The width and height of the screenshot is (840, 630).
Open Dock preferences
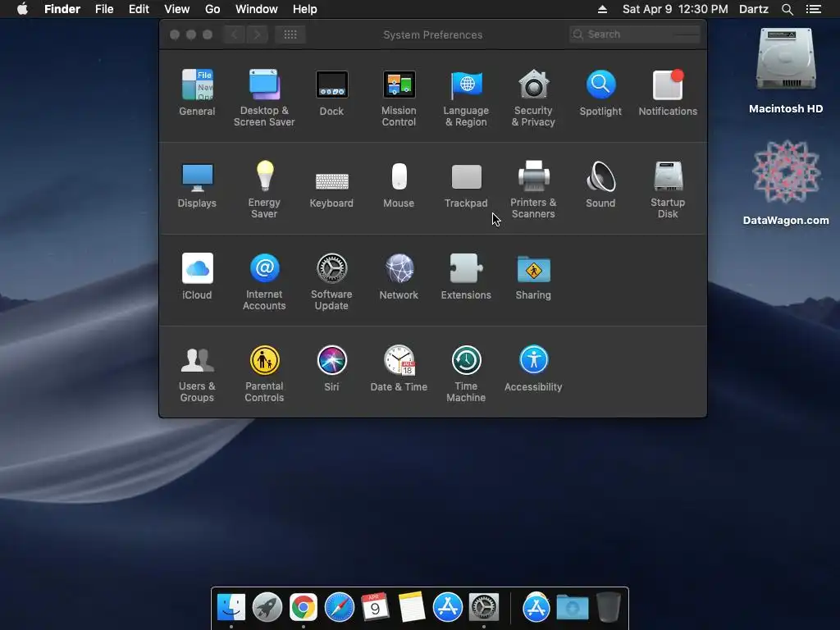pos(331,92)
